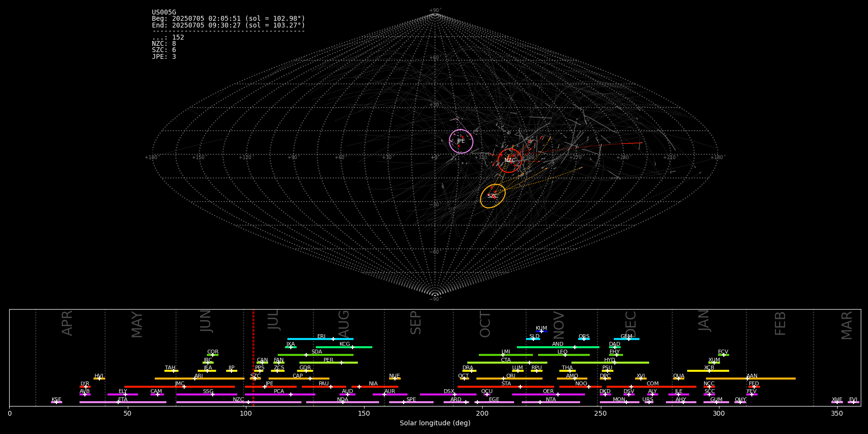Select the PER shower bar in the timeline
The height and width of the screenshot is (434, 868).
[328, 363]
